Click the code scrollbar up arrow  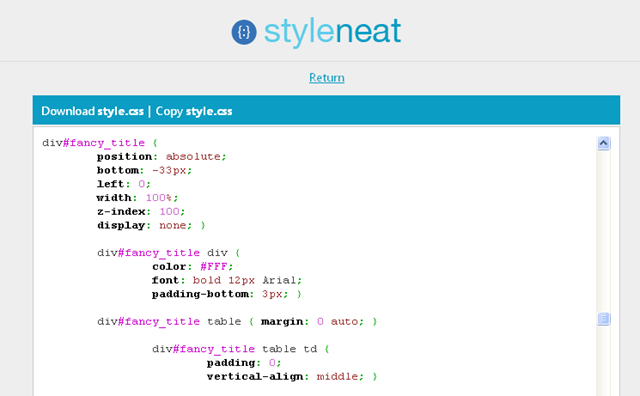point(604,143)
